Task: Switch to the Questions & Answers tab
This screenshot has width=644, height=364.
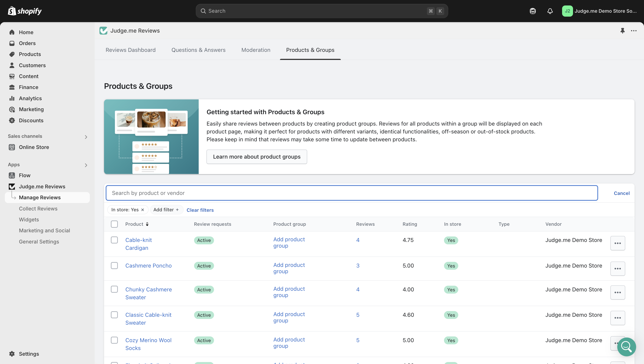Action: [x=198, y=50]
